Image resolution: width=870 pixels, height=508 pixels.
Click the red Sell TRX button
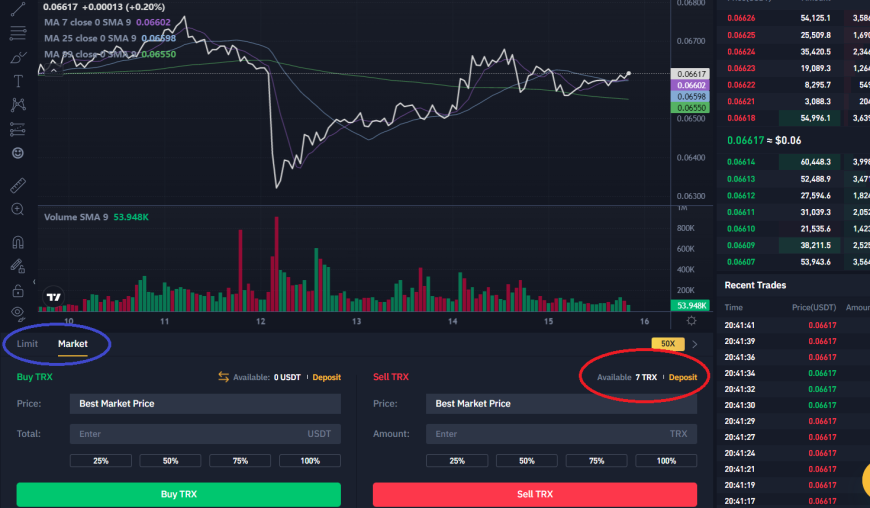535,494
